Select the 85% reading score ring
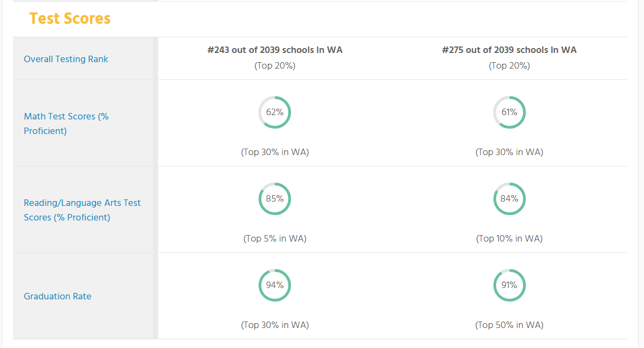Image resolution: width=644 pixels, height=348 pixels. tap(275, 199)
